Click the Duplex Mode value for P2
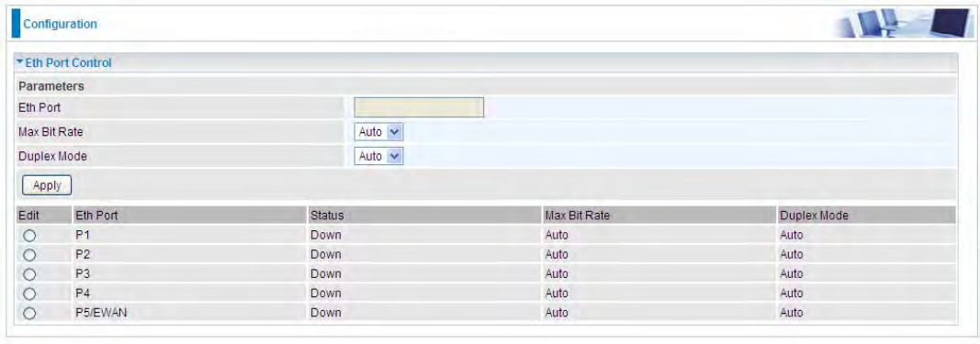The height and width of the screenshot is (344, 980). pos(791,254)
